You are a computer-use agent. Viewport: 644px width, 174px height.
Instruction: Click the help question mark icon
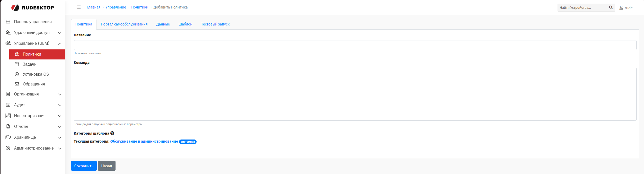coord(112,133)
